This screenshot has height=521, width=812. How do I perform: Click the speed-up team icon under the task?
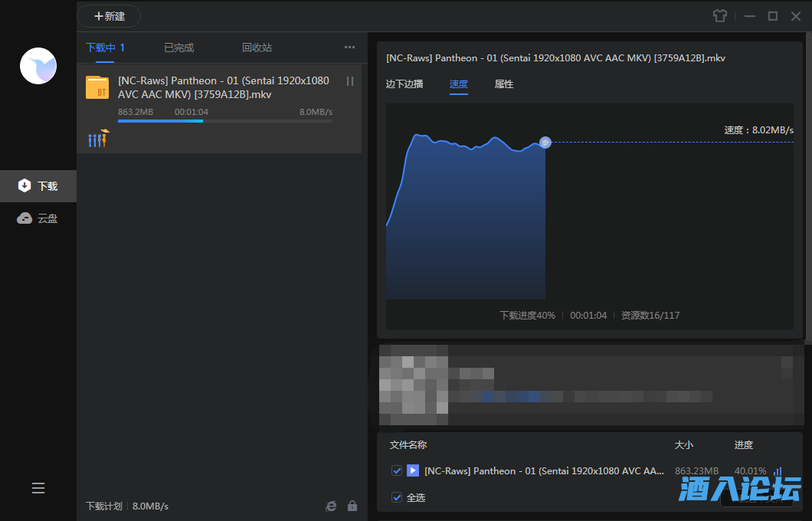99,139
